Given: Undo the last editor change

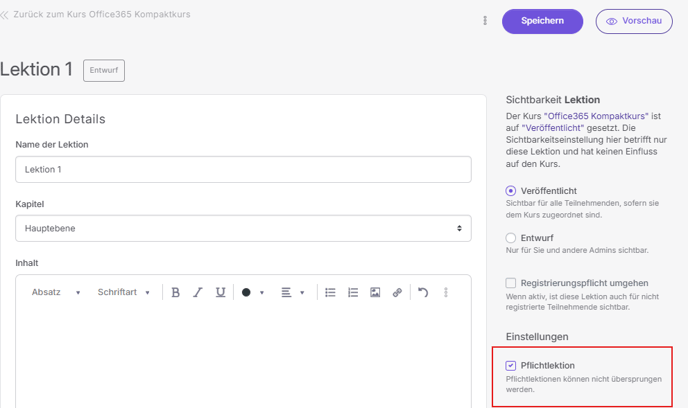Looking at the screenshot, I should click(423, 292).
